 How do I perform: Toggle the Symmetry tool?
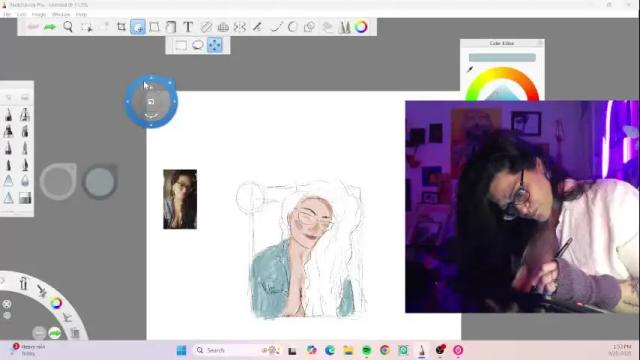pyautogui.click(x=240, y=27)
